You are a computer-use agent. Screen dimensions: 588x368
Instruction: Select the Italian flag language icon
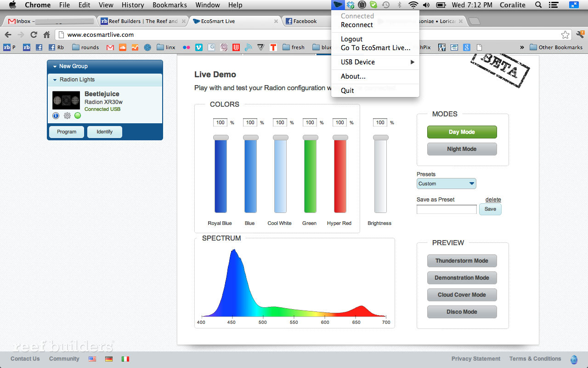pyautogui.click(x=125, y=359)
